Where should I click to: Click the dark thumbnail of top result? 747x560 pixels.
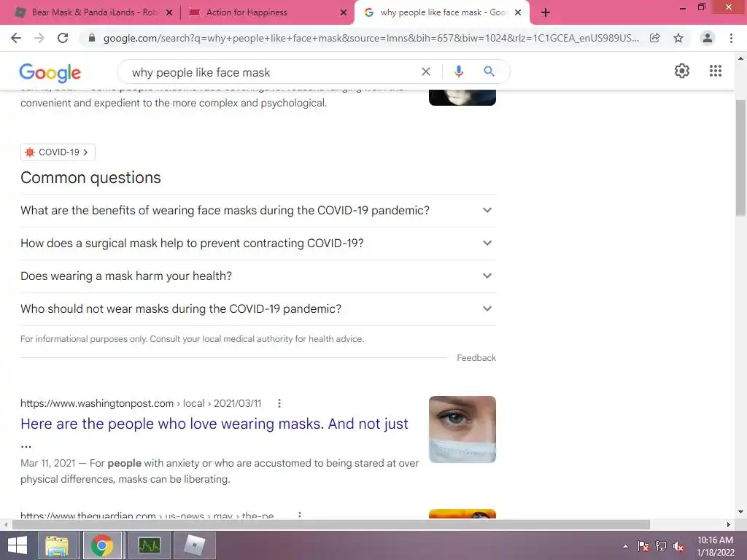[x=462, y=97]
